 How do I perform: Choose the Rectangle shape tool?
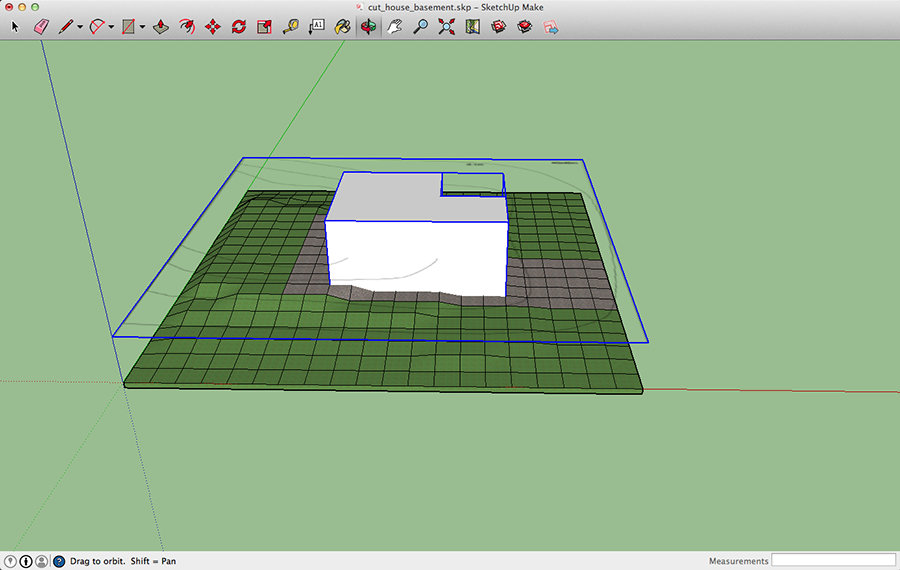pos(128,26)
